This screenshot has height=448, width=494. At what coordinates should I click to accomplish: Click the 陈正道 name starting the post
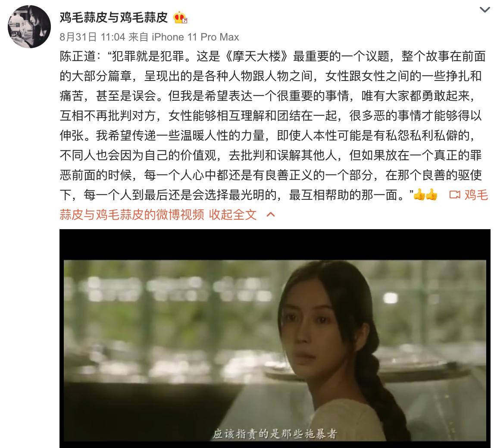(78, 57)
